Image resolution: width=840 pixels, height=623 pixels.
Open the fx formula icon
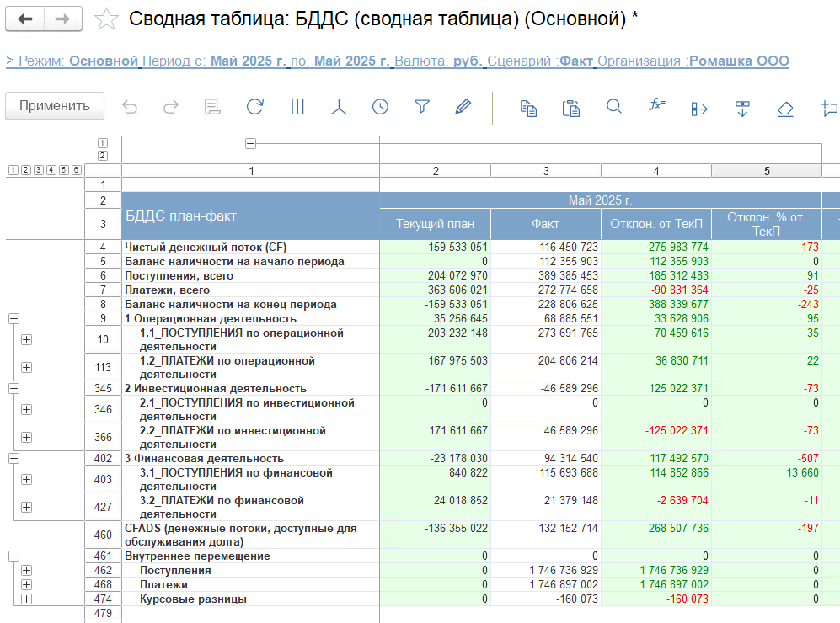(x=656, y=106)
